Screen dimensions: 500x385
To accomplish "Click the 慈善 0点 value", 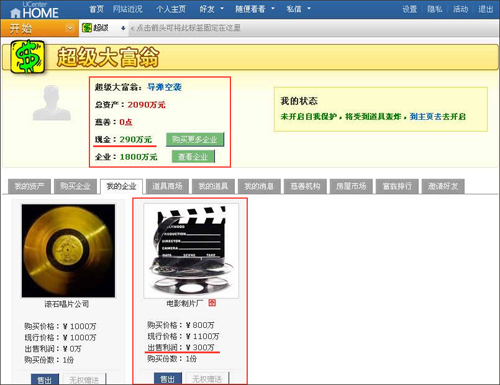I will 126,122.
